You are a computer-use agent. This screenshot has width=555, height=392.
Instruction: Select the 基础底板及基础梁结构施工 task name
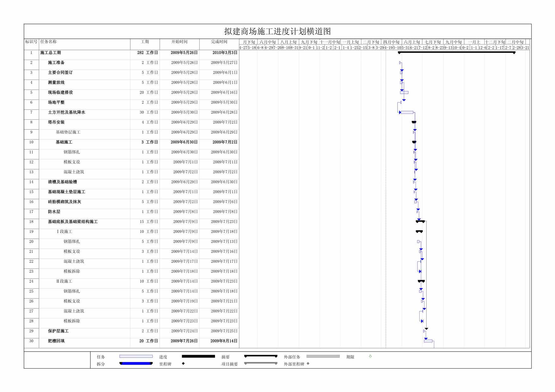pyautogui.click(x=73, y=222)
